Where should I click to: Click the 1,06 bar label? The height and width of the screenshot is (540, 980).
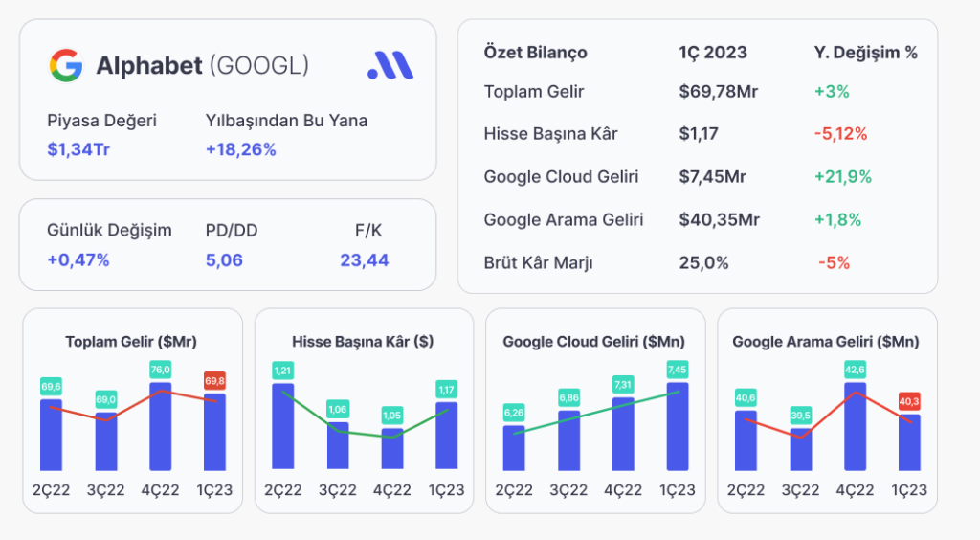click(x=338, y=410)
